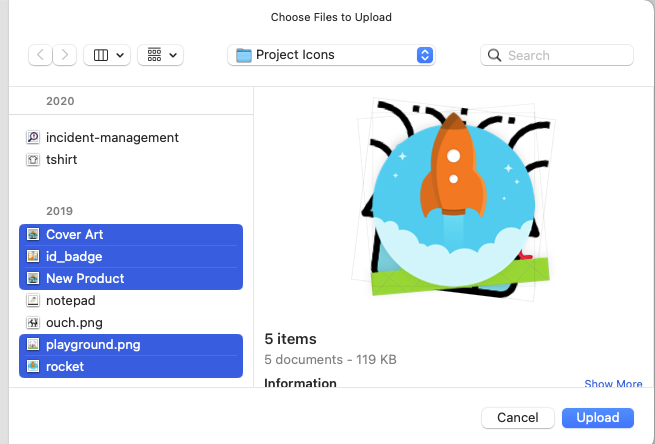655x444 pixels.
Task: Click the incident-management file icon
Action: click(33, 138)
